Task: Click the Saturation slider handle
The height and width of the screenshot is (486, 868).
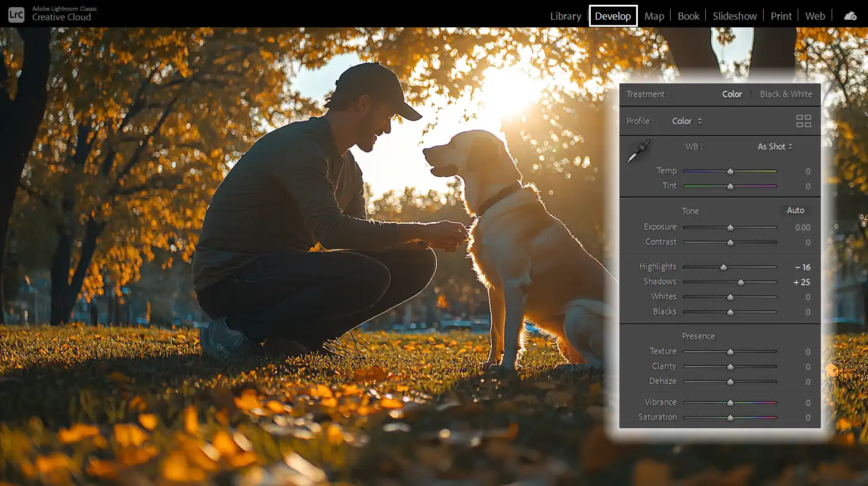Action: tap(730, 418)
